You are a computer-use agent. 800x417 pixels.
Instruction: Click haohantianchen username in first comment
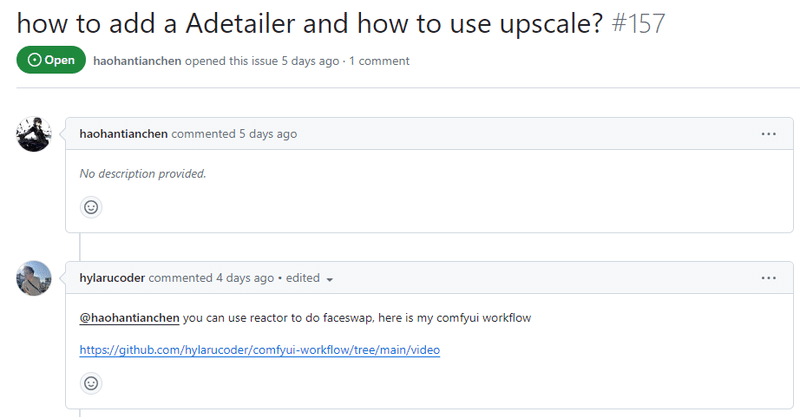coord(124,134)
